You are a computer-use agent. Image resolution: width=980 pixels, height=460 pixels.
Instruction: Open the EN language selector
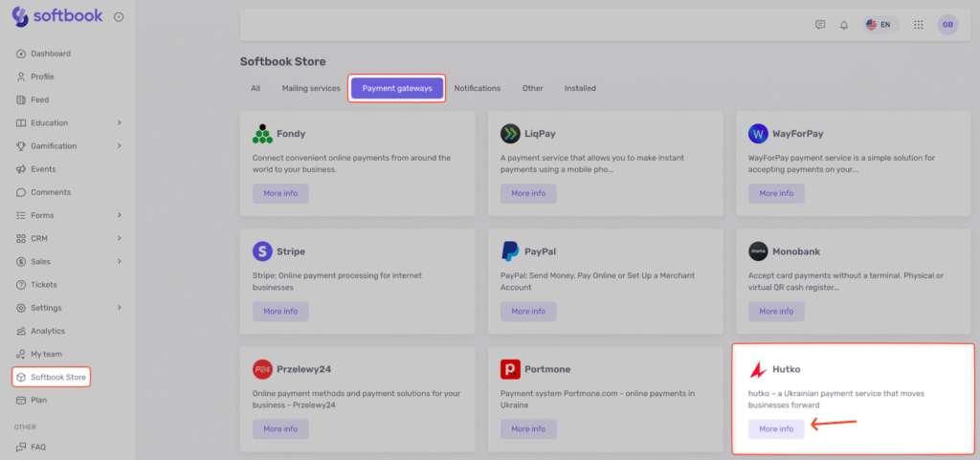click(x=880, y=25)
